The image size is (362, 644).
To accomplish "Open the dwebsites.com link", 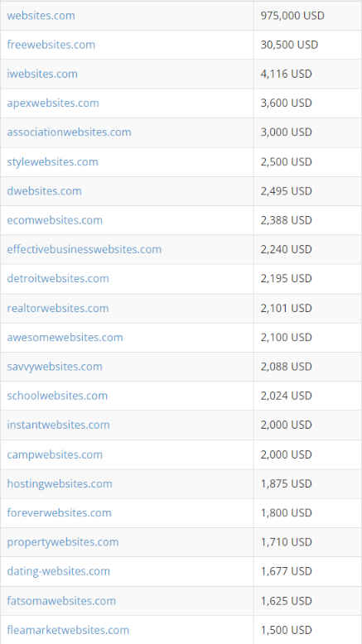I will (45, 191).
